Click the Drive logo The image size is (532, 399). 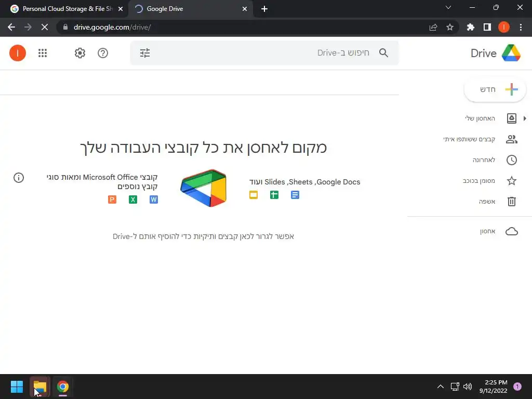click(495, 53)
